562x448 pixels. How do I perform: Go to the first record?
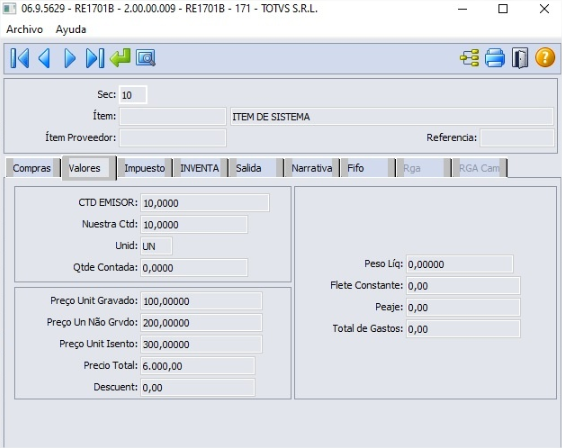pyautogui.click(x=20, y=58)
